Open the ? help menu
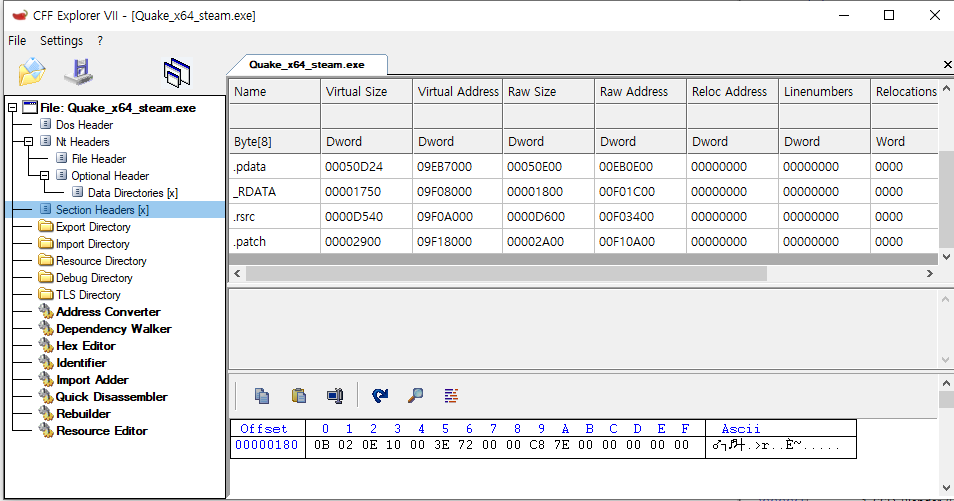 tap(100, 40)
